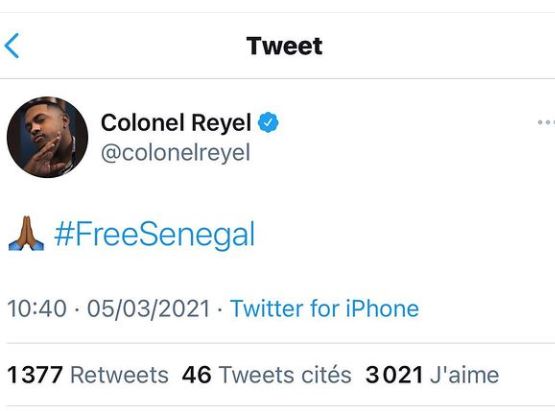View the 46 Tweets cités list
555x411 pixels.
pos(267,375)
